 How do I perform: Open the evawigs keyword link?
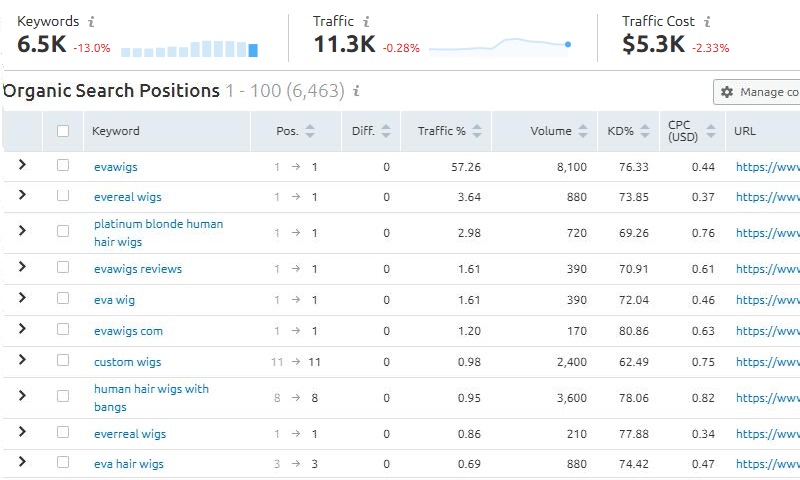point(116,167)
